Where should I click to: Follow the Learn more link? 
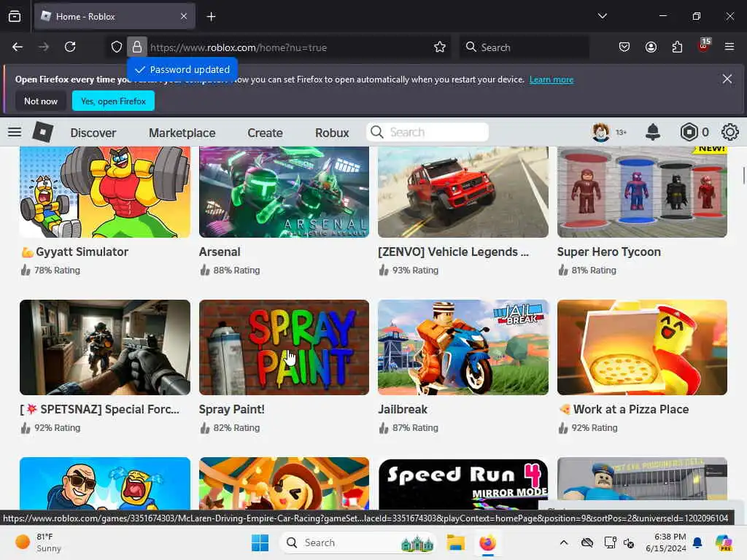pyautogui.click(x=551, y=79)
